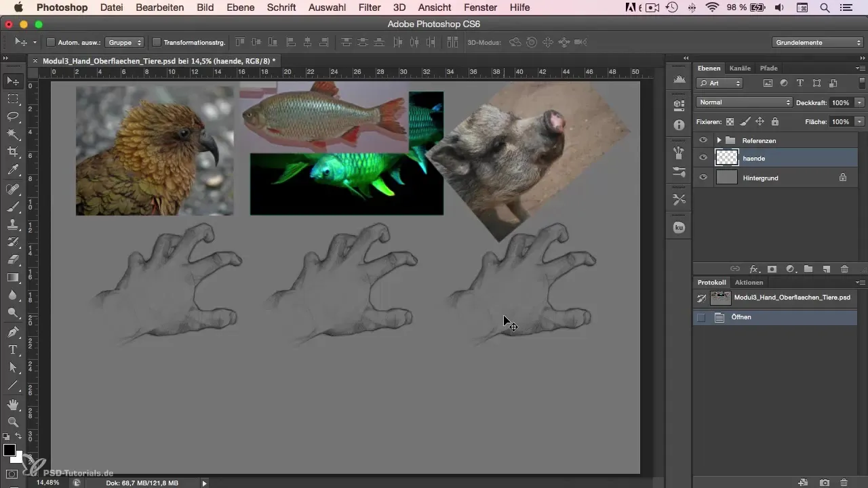Open the Spotlight search icon
868x488 pixels.
pos(825,8)
